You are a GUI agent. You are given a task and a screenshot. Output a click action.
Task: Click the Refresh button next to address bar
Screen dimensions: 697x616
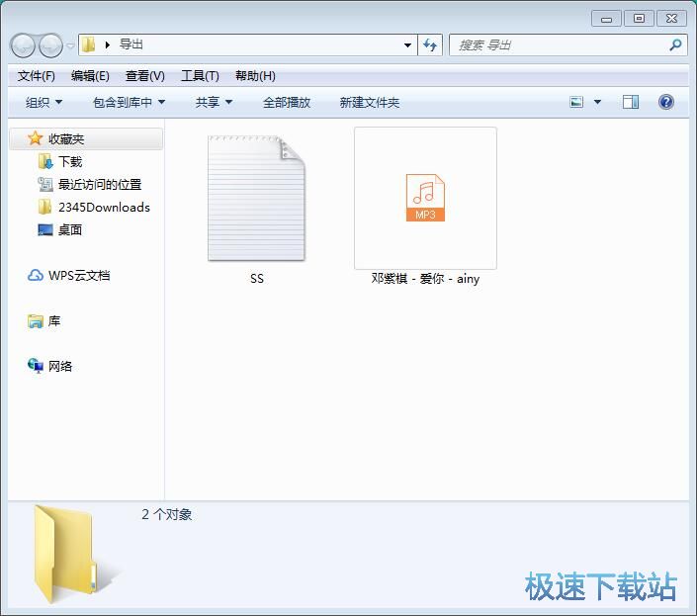click(x=430, y=44)
